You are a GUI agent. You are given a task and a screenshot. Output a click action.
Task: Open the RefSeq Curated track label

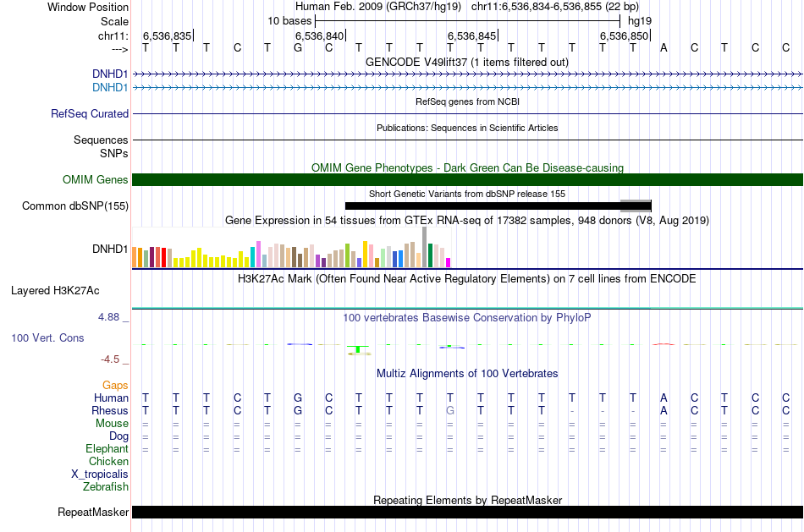[89, 114]
